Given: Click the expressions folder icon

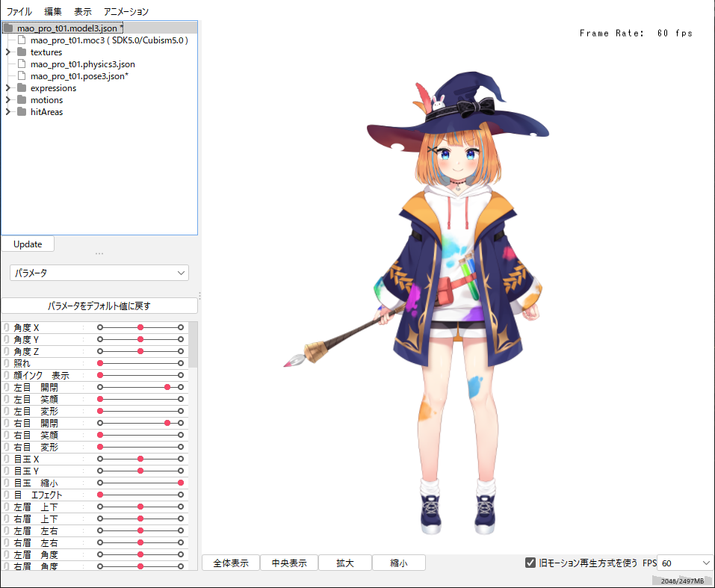Looking at the screenshot, I should click(x=21, y=88).
